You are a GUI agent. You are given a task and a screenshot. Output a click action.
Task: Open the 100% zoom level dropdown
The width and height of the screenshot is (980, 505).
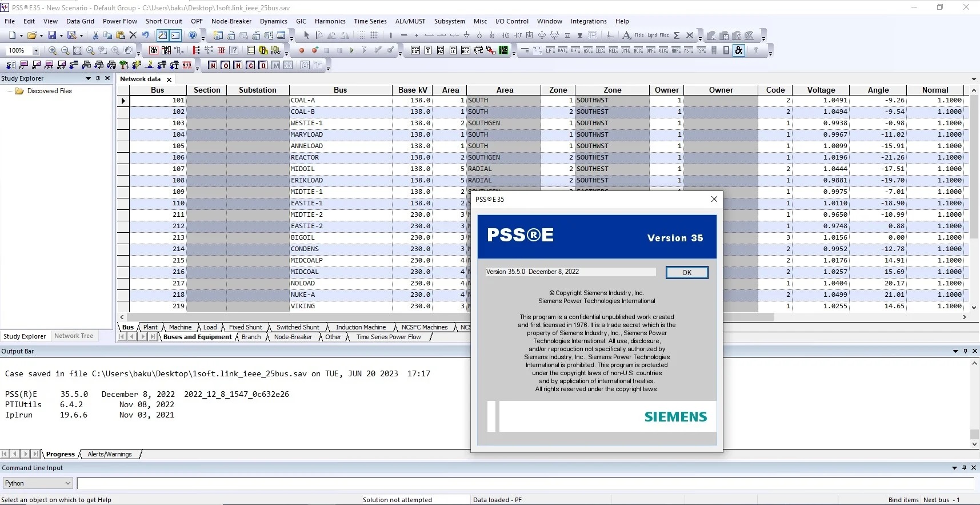36,50
